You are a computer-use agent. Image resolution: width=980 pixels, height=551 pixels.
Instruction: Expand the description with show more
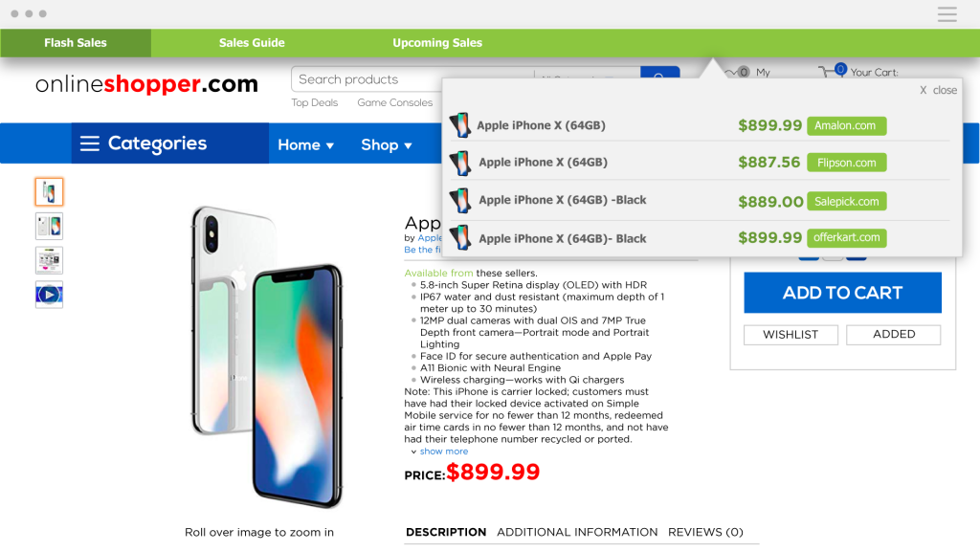pos(443,451)
